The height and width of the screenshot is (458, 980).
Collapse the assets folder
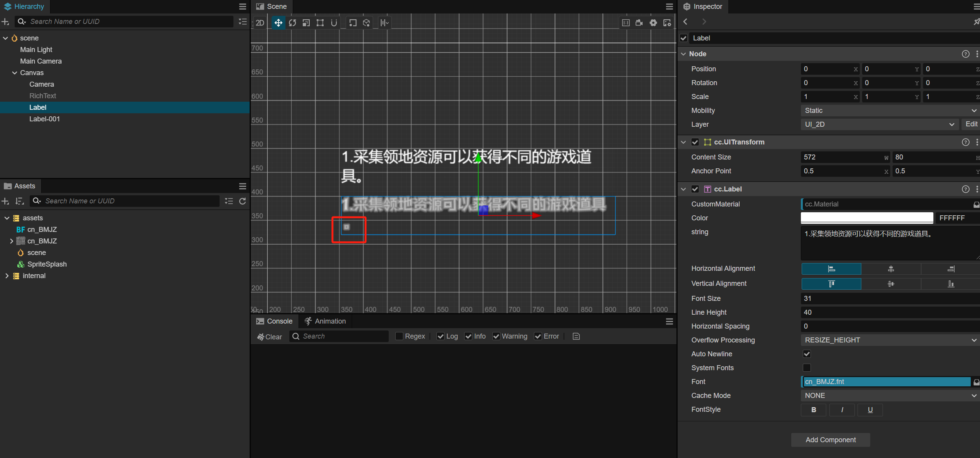[x=7, y=218]
